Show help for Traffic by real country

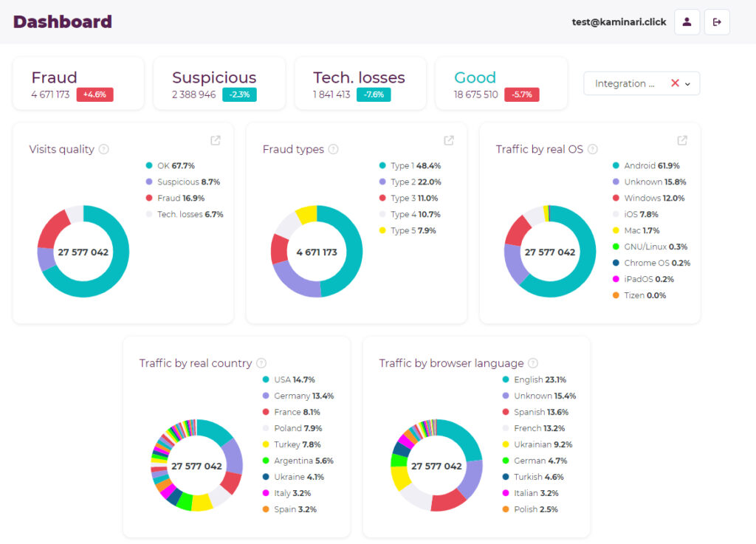tap(261, 363)
